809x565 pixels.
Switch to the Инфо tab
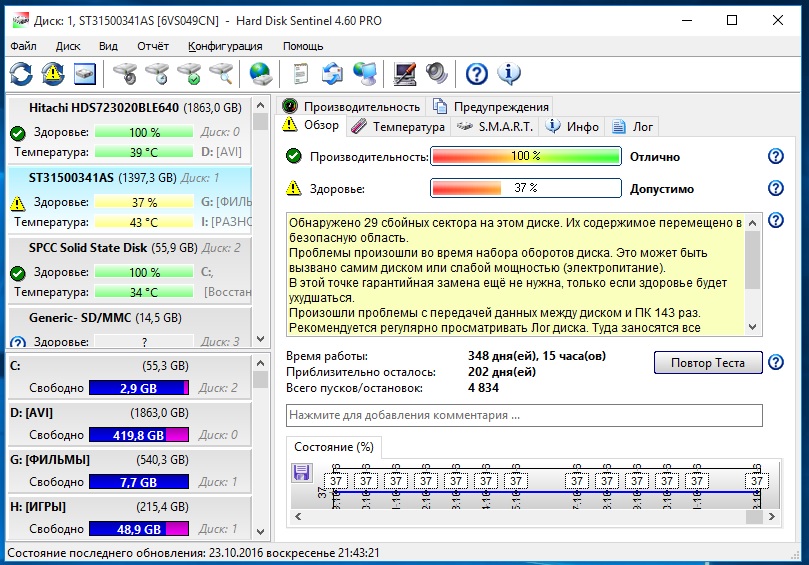(x=572, y=126)
